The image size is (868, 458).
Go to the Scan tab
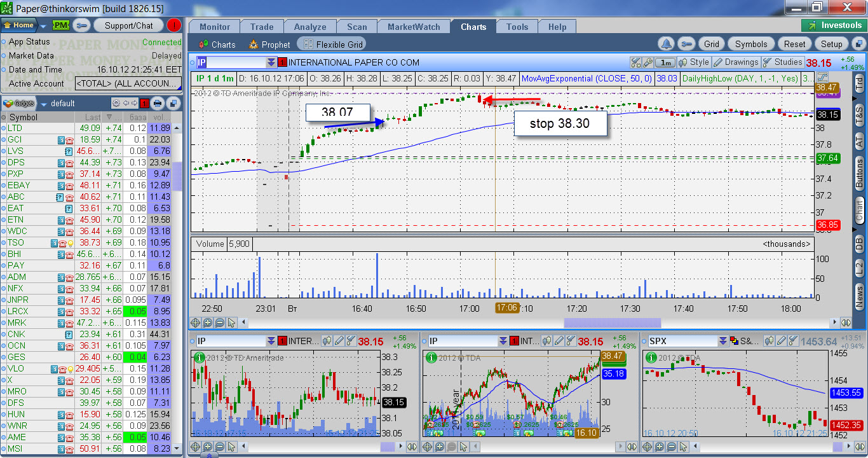357,27
